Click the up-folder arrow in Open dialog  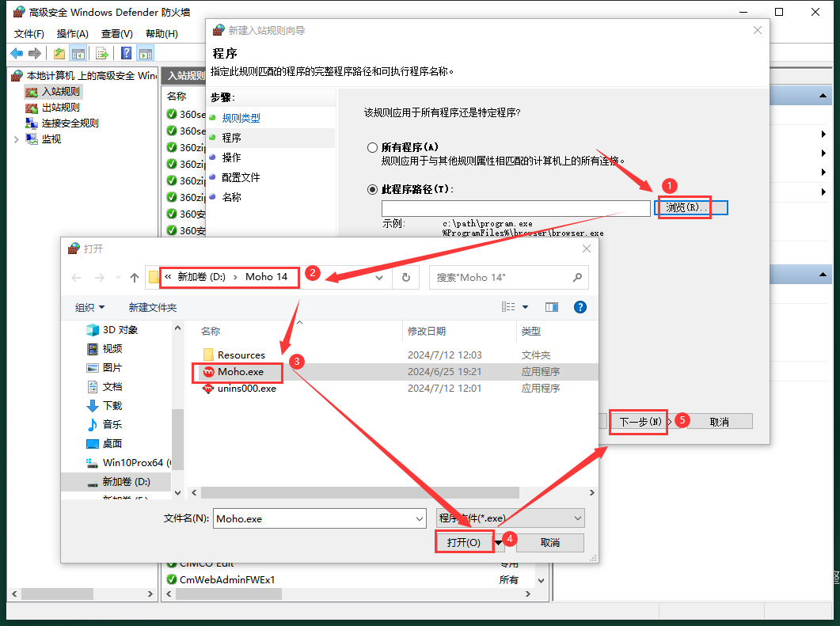click(135, 278)
